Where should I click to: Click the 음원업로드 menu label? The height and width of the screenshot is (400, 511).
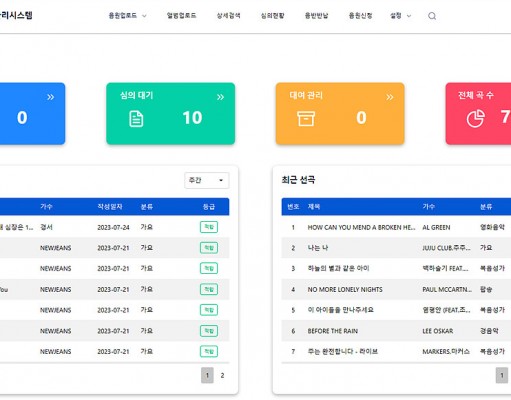(123, 16)
